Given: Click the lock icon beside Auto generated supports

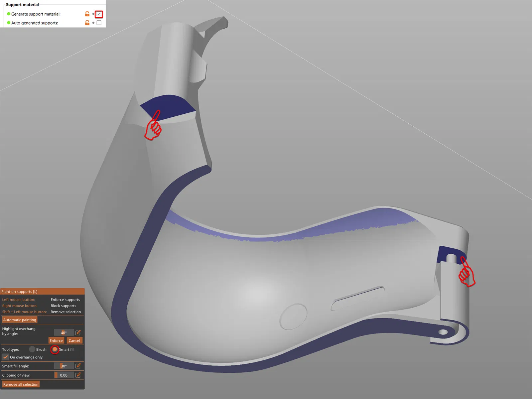Looking at the screenshot, I should pos(87,23).
